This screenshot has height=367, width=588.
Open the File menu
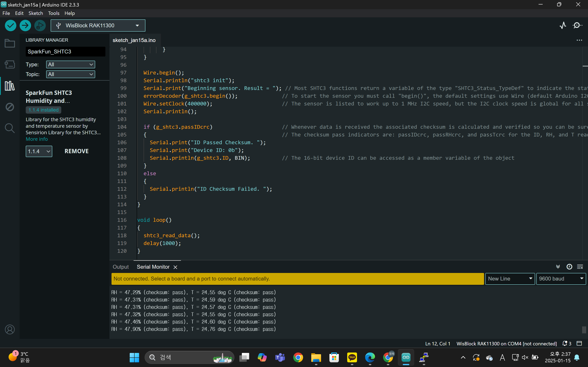[x=6, y=13]
